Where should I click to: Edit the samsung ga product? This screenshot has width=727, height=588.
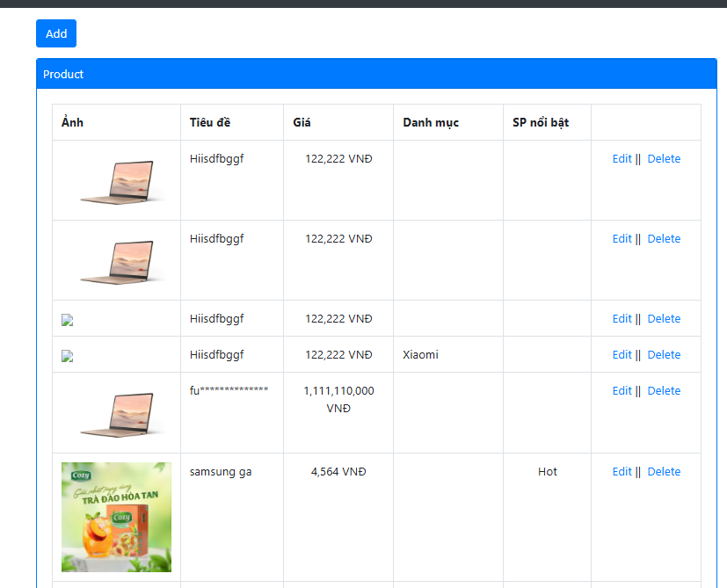[622, 472]
